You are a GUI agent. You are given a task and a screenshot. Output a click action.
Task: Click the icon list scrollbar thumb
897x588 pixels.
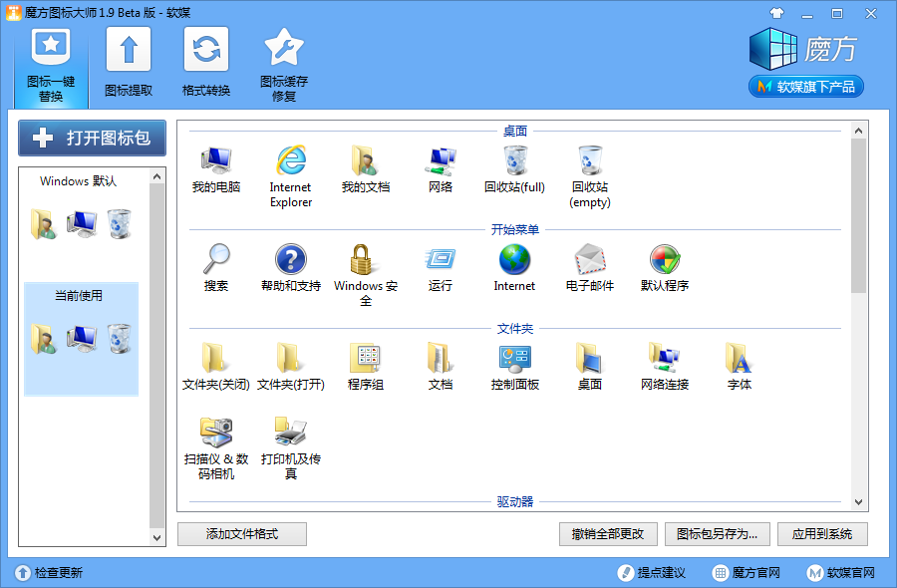pyautogui.click(x=858, y=216)
